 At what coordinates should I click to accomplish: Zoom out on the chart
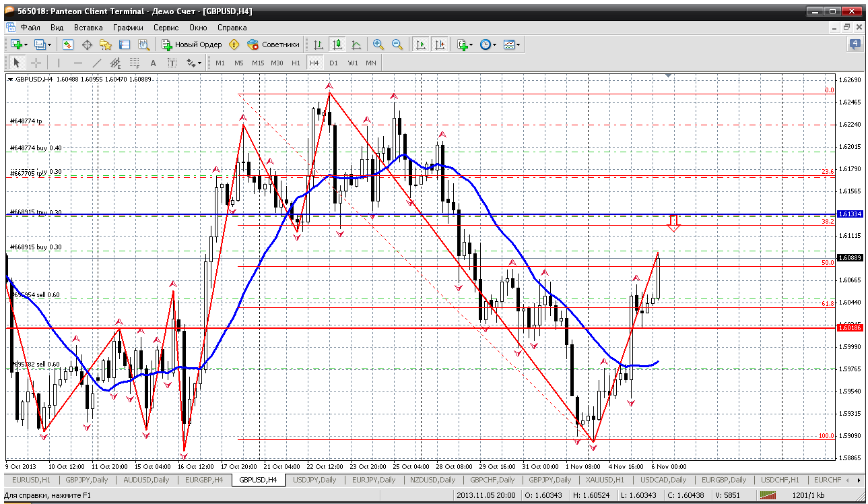click(x=397, y=44)
